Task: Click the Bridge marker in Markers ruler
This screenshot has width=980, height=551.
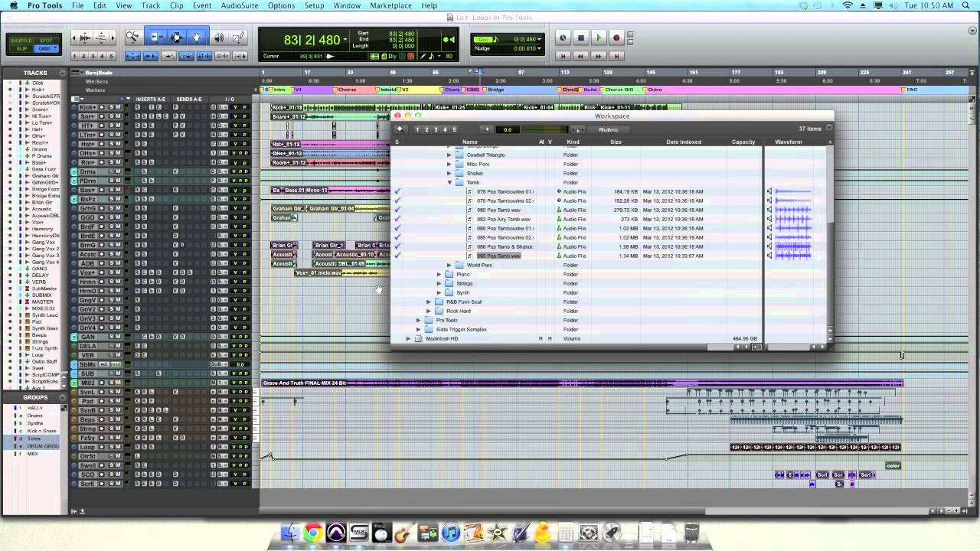Action: (x=496, y=90)
